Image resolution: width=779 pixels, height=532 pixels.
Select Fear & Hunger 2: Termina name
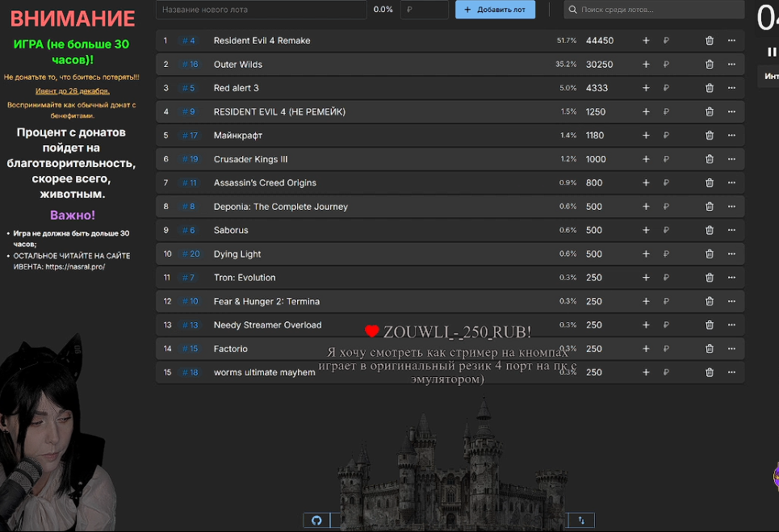pyautogui.click(x=266, y=301)
